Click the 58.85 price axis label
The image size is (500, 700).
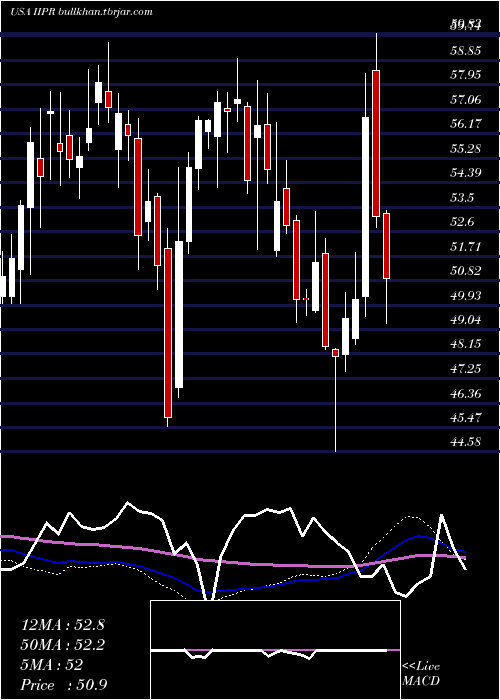click(x=465, y=50)
